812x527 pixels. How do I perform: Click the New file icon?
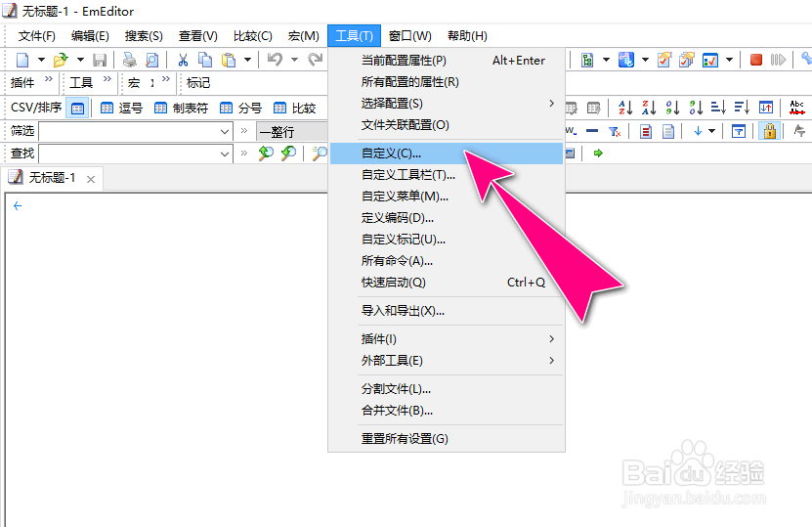(x=22, y=60)
